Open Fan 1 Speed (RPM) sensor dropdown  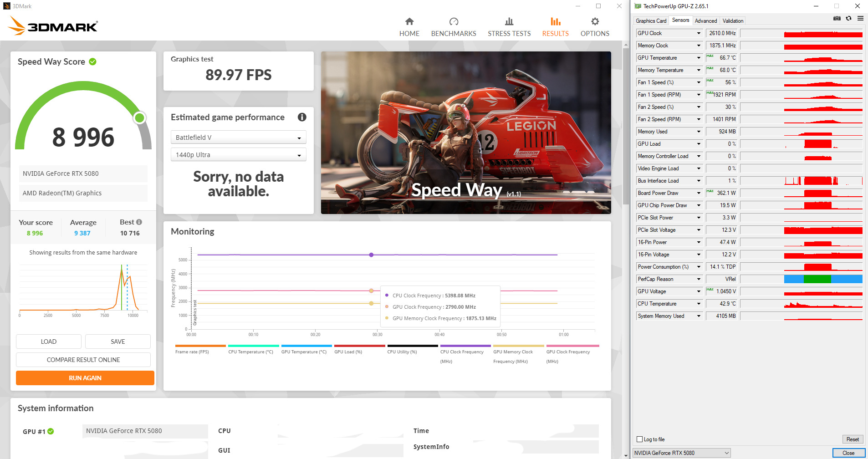[x=699, y=95]
